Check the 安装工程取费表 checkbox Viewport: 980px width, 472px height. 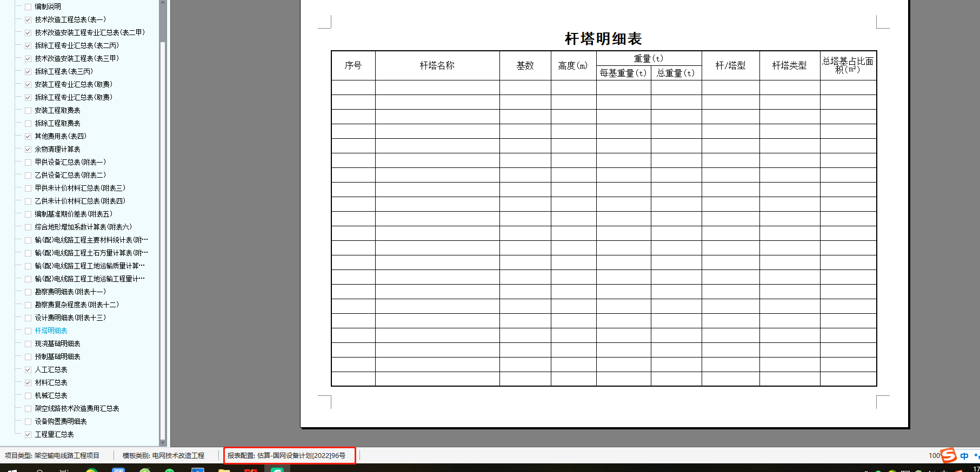click(x=28, y=111)
